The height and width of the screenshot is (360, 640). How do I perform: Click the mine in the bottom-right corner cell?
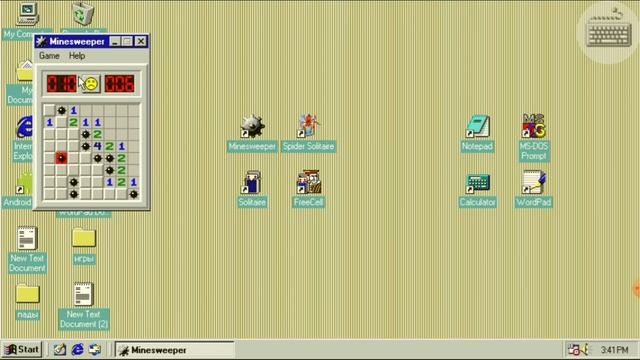point(133,194)
